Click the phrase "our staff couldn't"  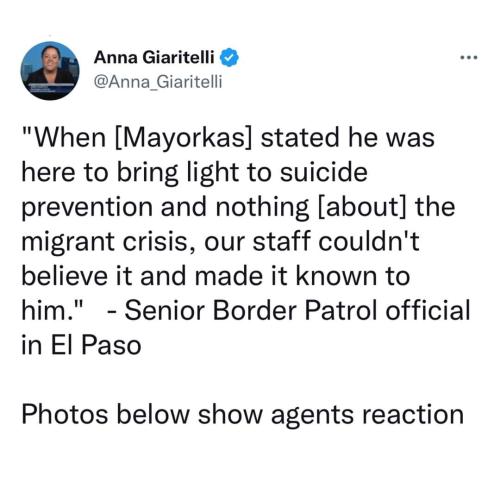tap(312, 241)
